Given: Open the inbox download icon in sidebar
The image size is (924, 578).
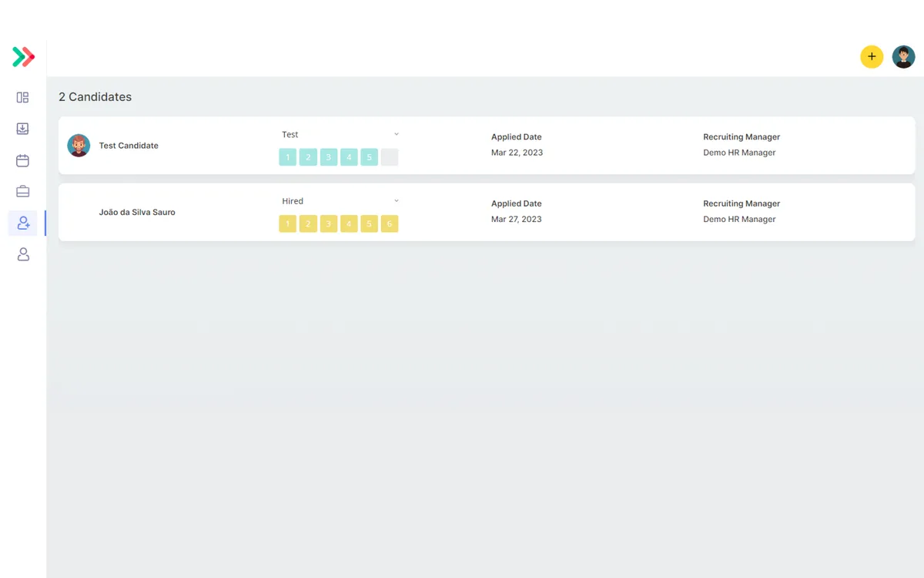Looking at the screenshot, I should [x=23, y=129].
